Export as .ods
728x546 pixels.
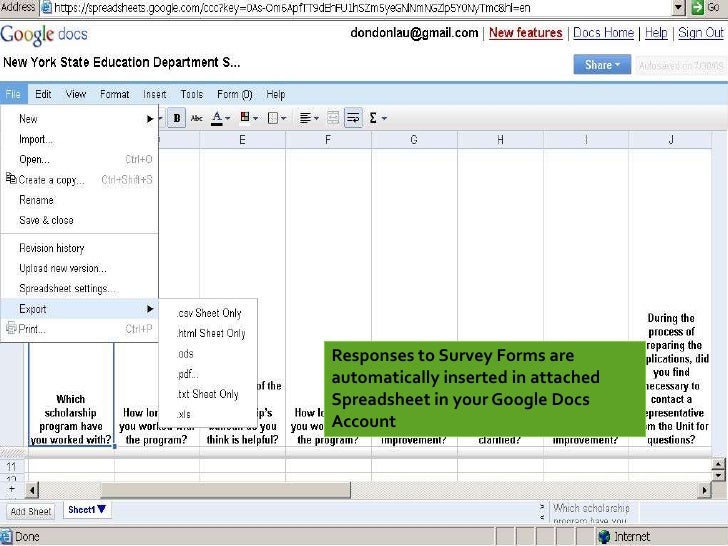208,354
